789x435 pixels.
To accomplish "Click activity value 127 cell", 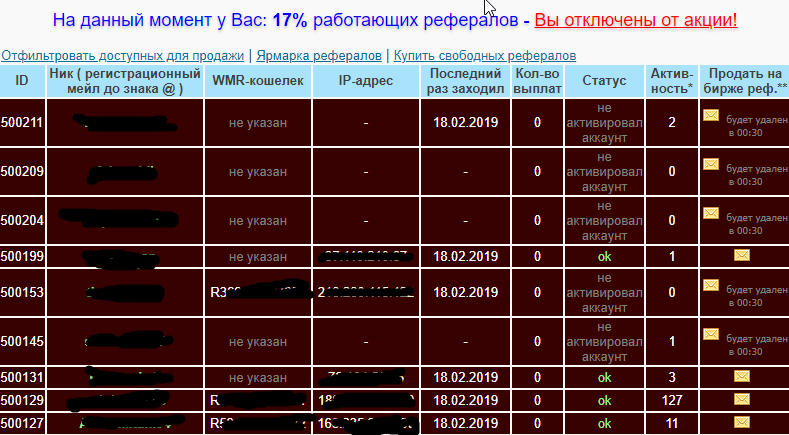I will coord(671,400).
